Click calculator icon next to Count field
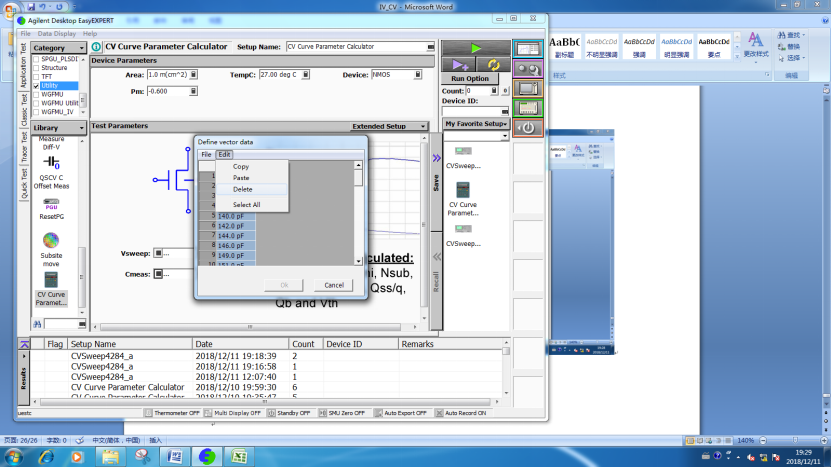The width and height of the screenshot is (831, 468). (x=494, y=91)
